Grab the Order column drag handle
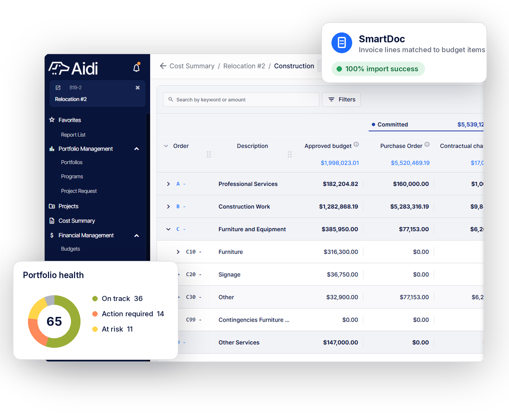 click(x=209, y=154)
